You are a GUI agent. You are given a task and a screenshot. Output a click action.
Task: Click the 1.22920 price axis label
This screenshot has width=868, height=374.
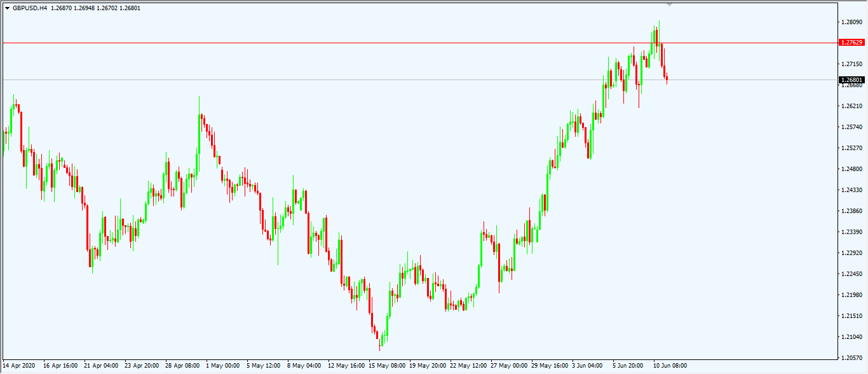pos(851,253)
